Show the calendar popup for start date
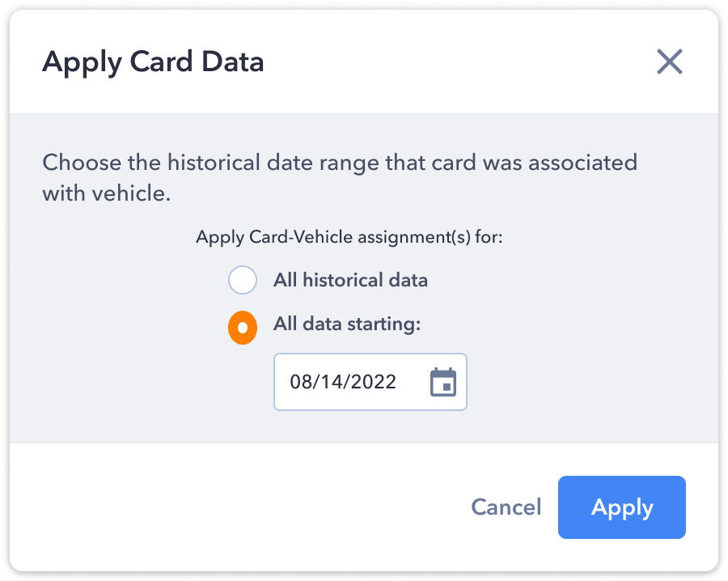Viewport: 728px width, 581px height. pos(443,382)
